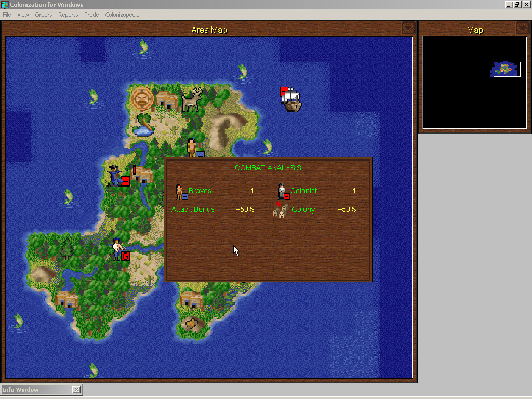Open the Reports menu
The image size is (532, 399).
coord(68,15)
